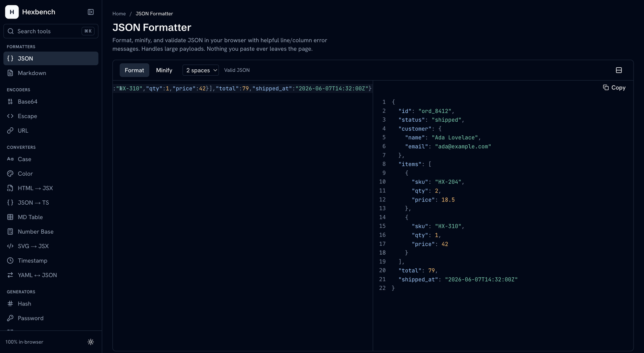This screenshot has width=644, height=353.
Task: Click the Hexbench logo icon
Action: click(x=12, y=12)
